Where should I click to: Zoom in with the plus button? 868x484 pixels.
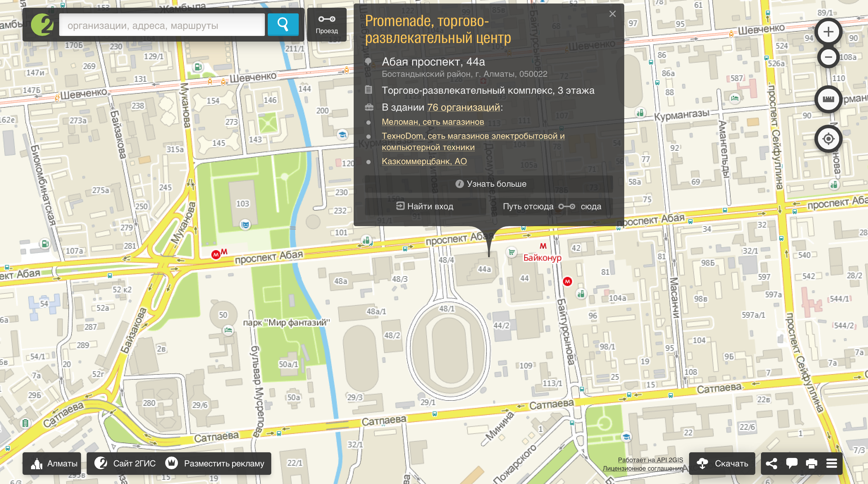click(x=829, y=32)
